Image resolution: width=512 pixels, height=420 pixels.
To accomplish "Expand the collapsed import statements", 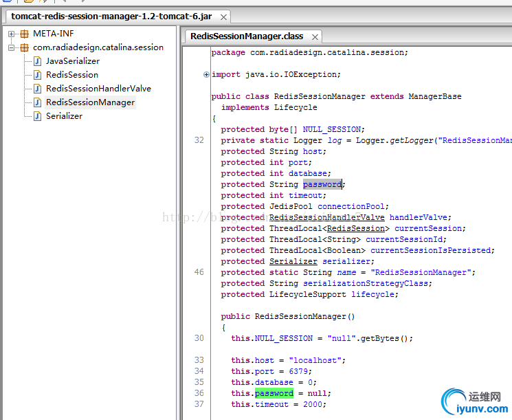I will click(x=206, y=74).
